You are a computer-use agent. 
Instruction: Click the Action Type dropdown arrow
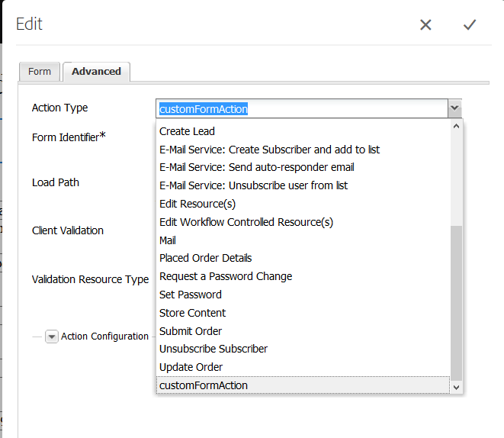tap(454, 109)
